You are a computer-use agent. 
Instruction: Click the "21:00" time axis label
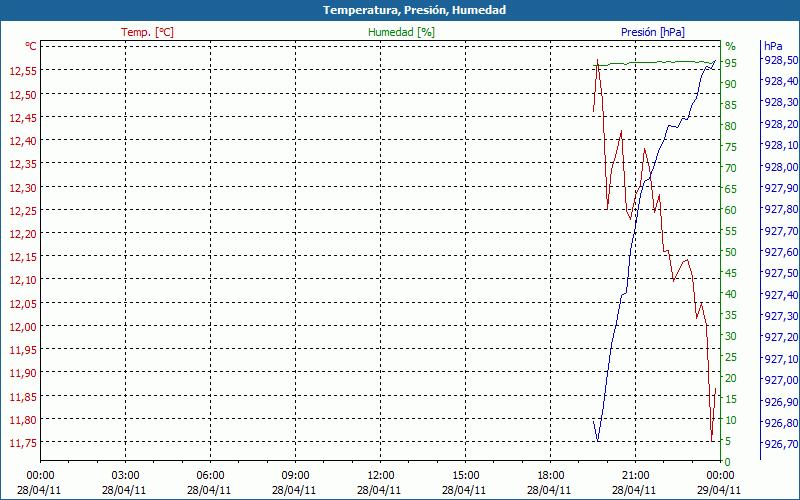[636, 476]
